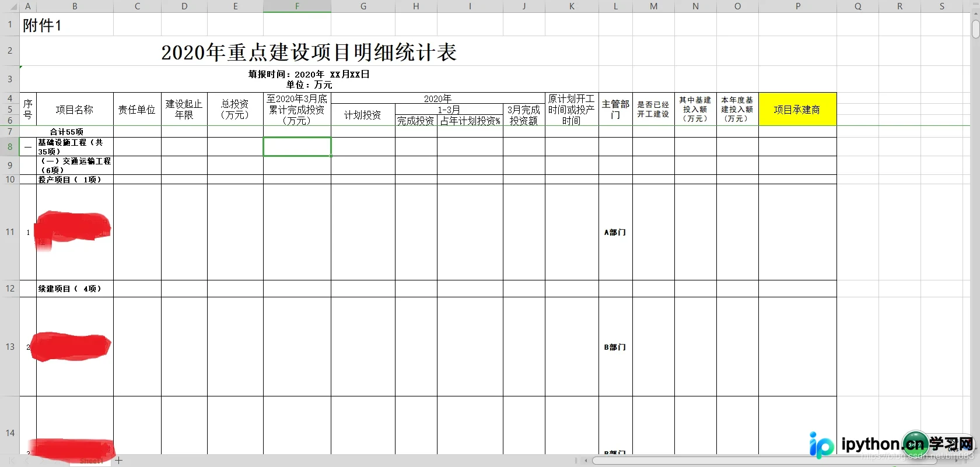
Task: Click the 建设起止年限 header cell
Action: [184, 109]
